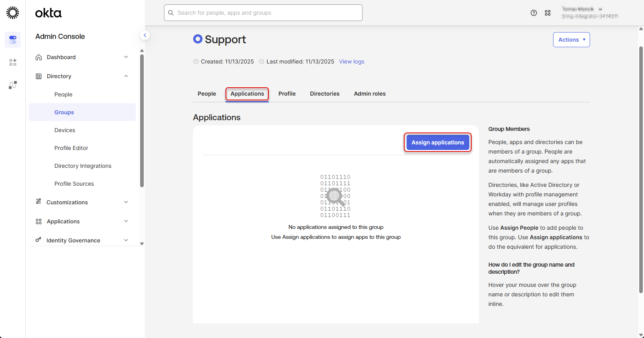The width and height of the screenshot is (644, 338).
Task: Open the Admin Console toggle icon in rail
Action: 13,40
